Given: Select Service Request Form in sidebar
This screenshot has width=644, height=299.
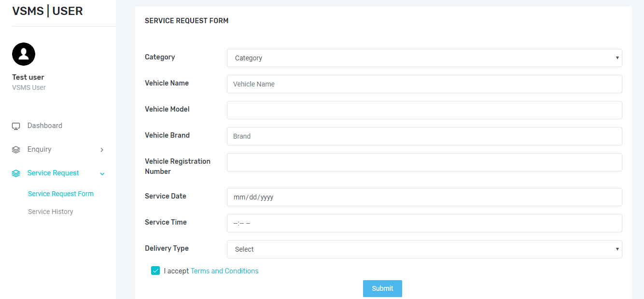Looking at the screenshot, I should [60, 193].
